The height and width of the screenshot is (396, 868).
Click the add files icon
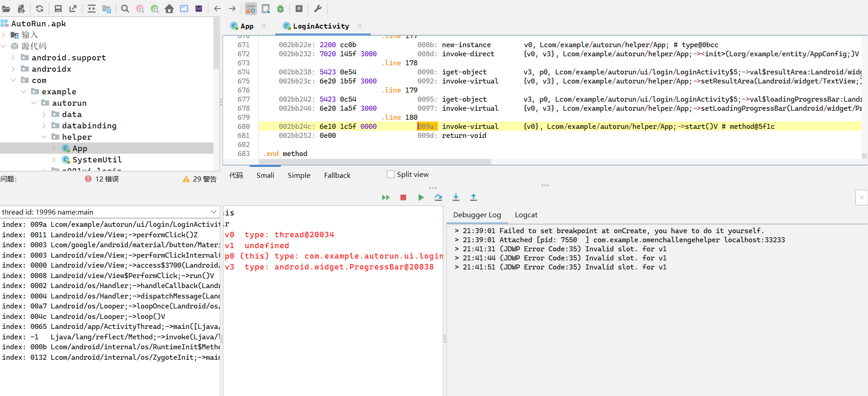pos(21,9)
